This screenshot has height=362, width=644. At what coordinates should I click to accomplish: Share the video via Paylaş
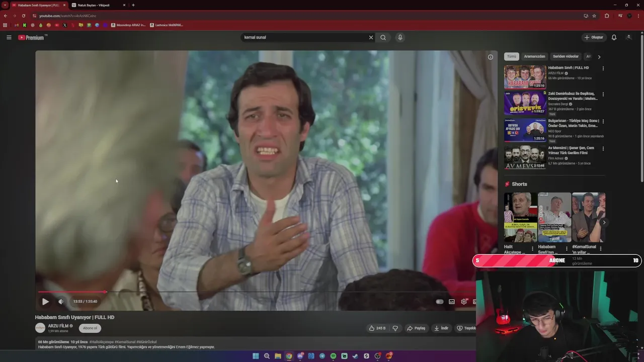click(416, 328)
